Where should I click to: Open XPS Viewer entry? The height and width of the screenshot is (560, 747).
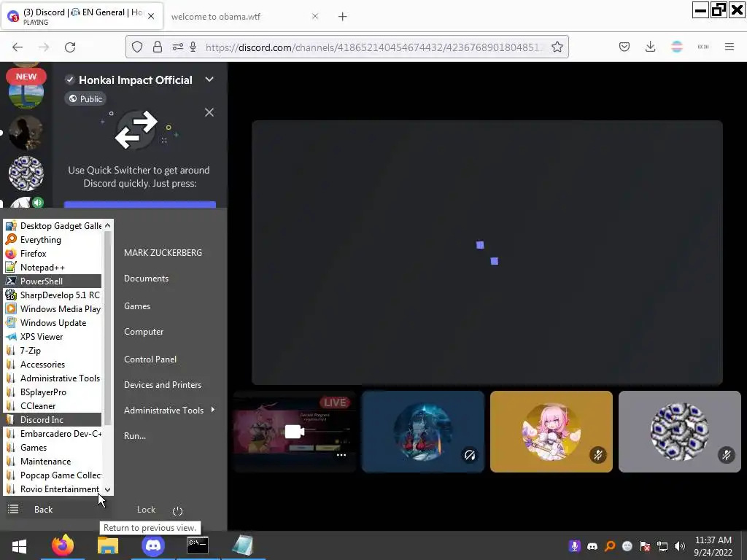point(53,336)
